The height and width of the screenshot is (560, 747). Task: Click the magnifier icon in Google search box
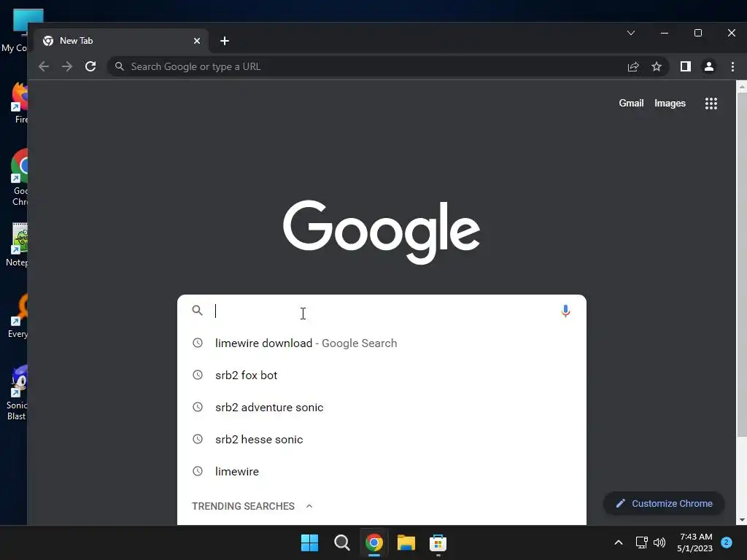pyautogui.click(x=197, y=311)
